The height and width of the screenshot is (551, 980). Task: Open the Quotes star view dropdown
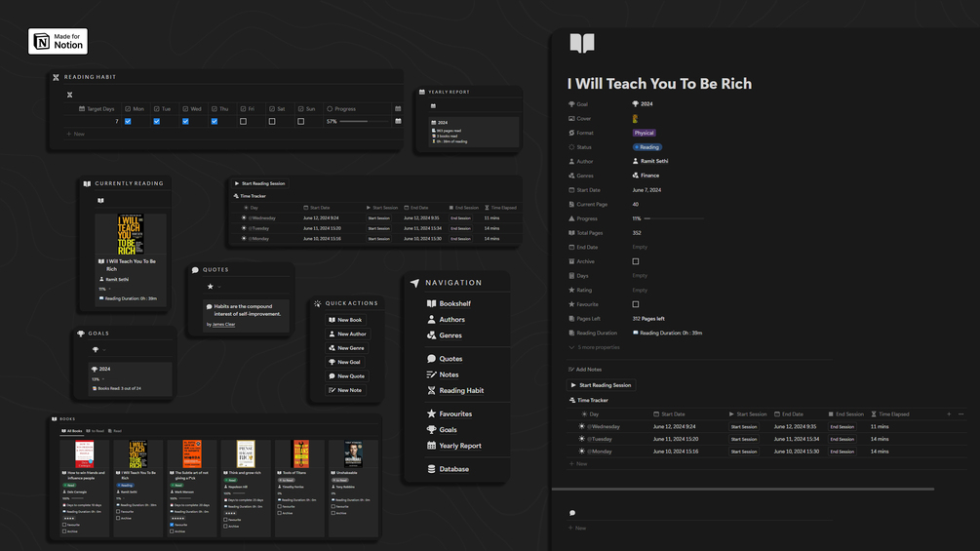[219, 287]
